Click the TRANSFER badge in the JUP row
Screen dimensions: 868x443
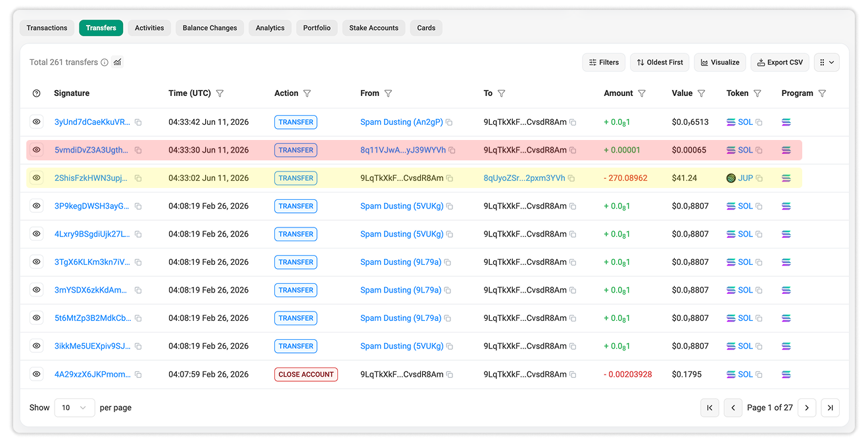pos(296,178)
